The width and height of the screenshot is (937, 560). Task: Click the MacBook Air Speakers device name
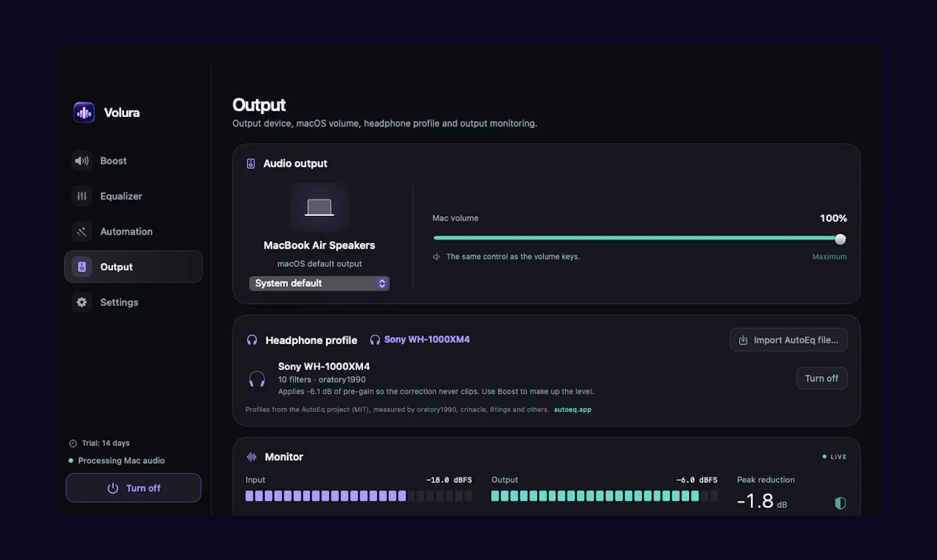pyautogui.click(x=319, y=246)
